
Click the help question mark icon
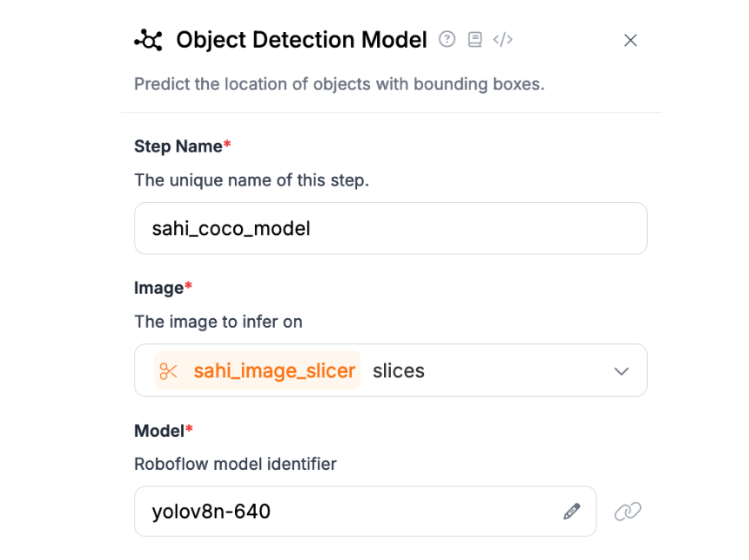pos(447,39)
